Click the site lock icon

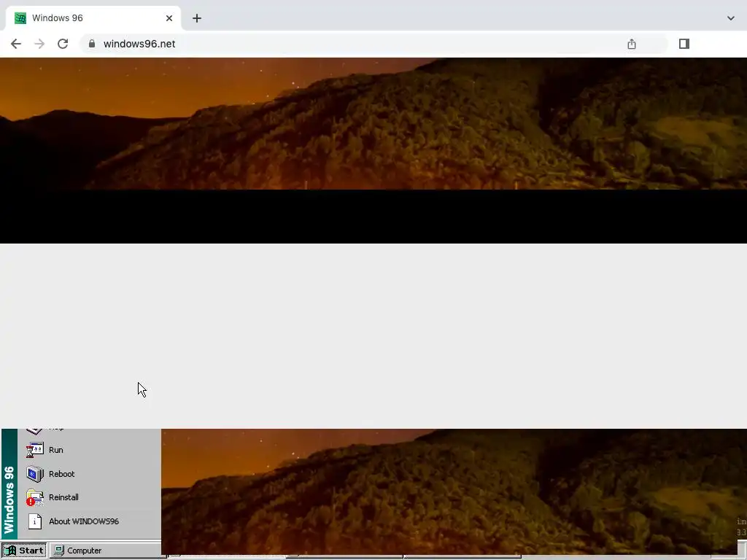tap(92, 44)
